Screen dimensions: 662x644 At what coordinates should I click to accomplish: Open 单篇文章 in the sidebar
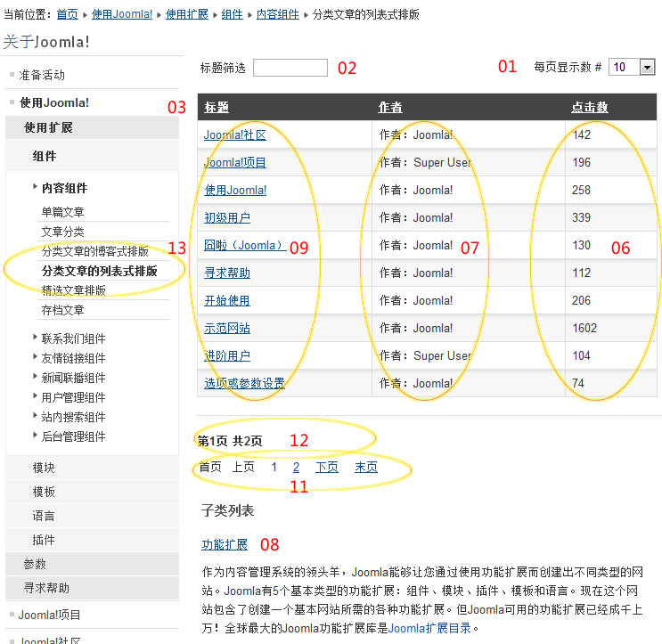point(62,212)
